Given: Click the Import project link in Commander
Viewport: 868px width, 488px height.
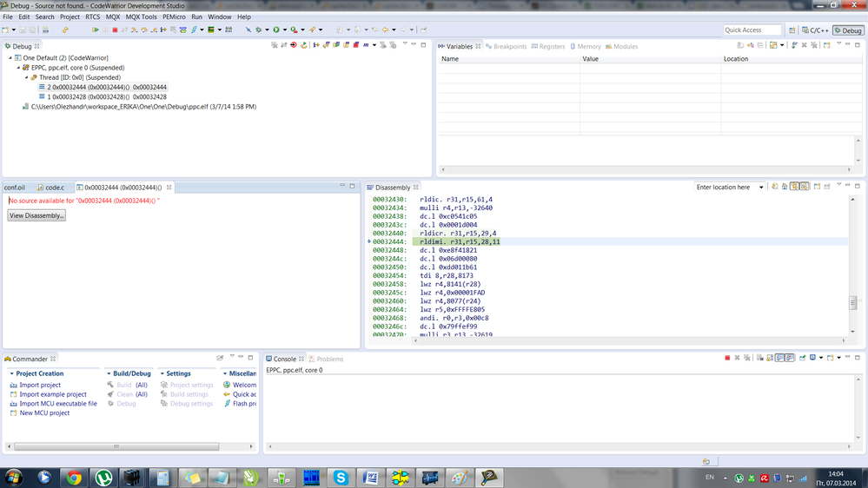Looking at the screenshot, I should coord(40,385).
